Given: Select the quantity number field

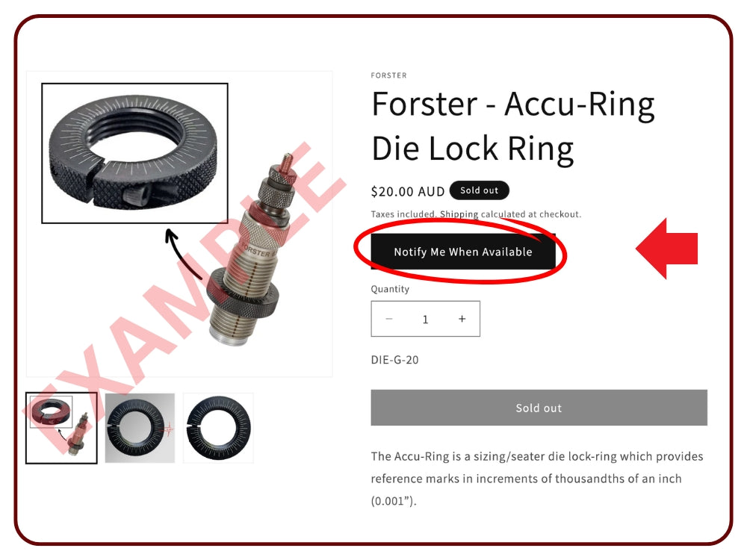Looking at the screenshot, I should tap(426, 319).
